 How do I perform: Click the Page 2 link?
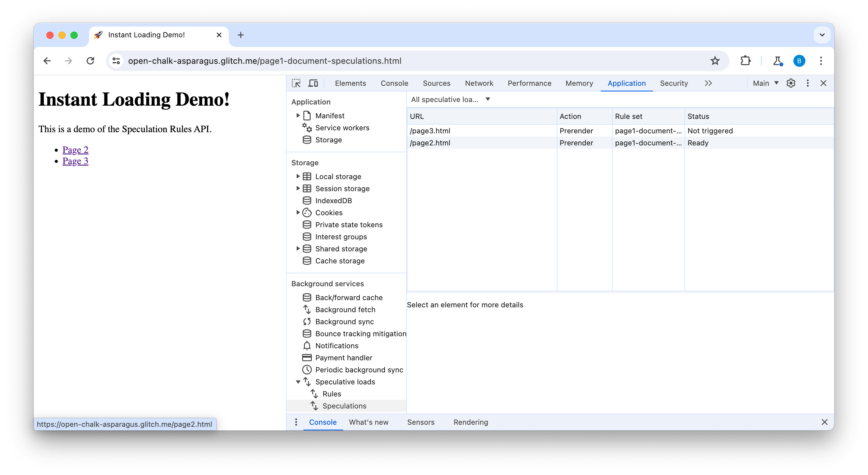click(x=76, y=150)
